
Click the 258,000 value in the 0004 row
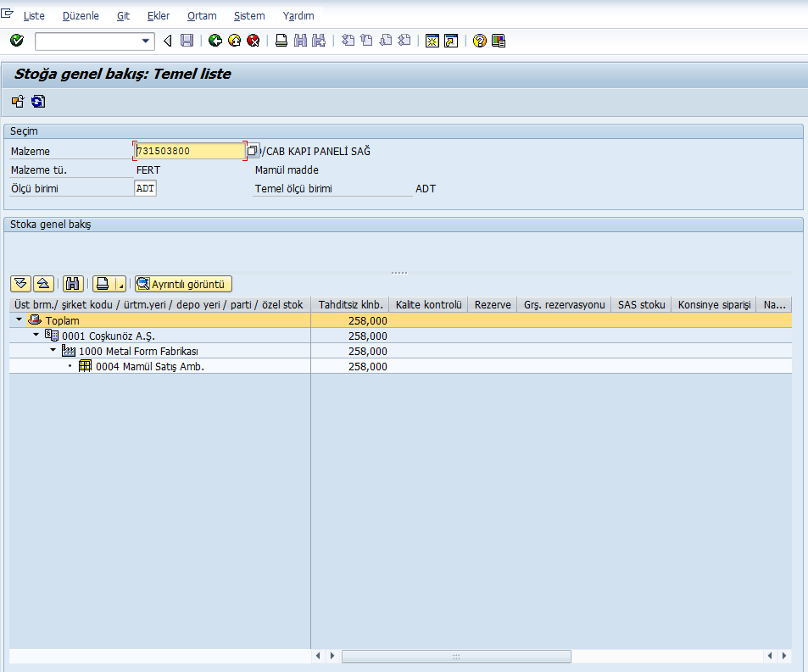[367, 367]
